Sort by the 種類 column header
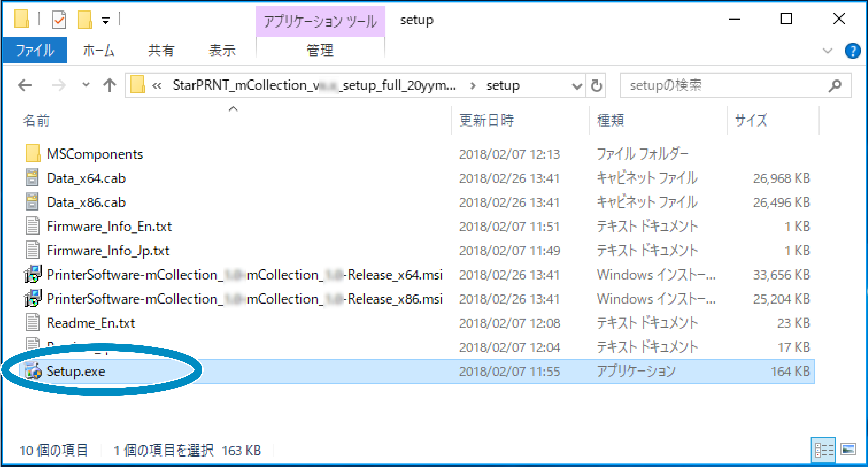This screenshot has width=868, height=467. point(611,120)
